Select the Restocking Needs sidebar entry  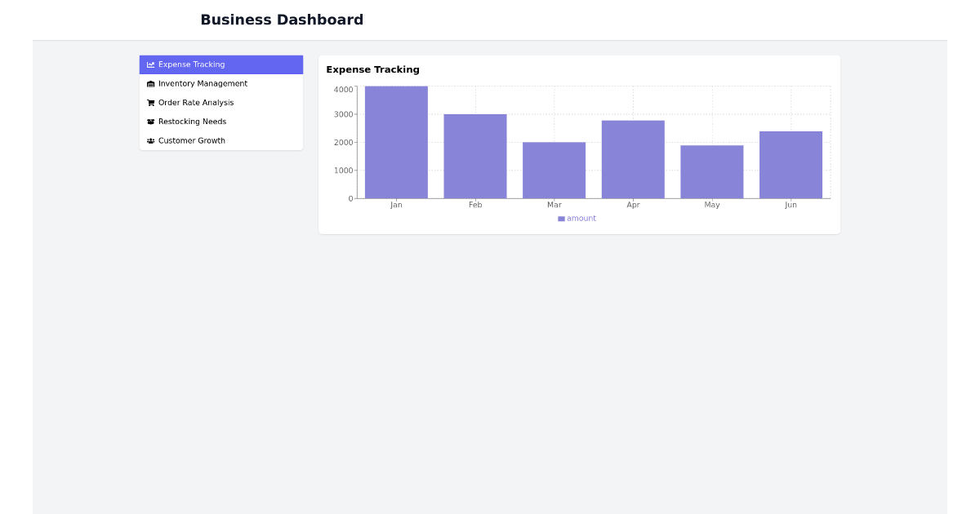pos(192,121)
